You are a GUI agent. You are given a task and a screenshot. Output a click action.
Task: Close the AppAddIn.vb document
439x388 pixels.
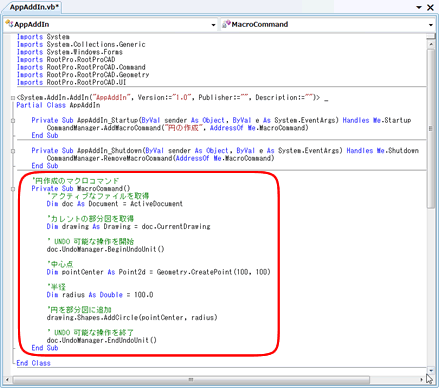tap(430, 7)
